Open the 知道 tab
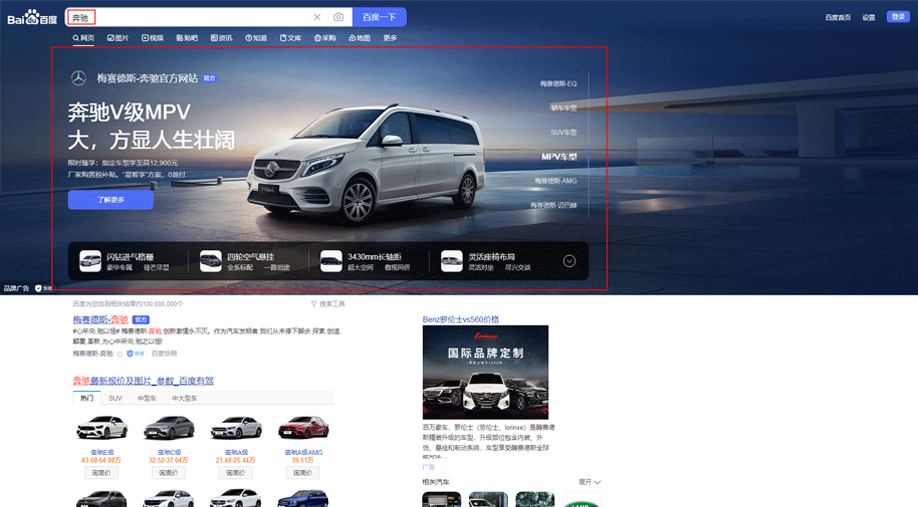The width and height of the screenshot is (918, 507). [x=256, y=37]
